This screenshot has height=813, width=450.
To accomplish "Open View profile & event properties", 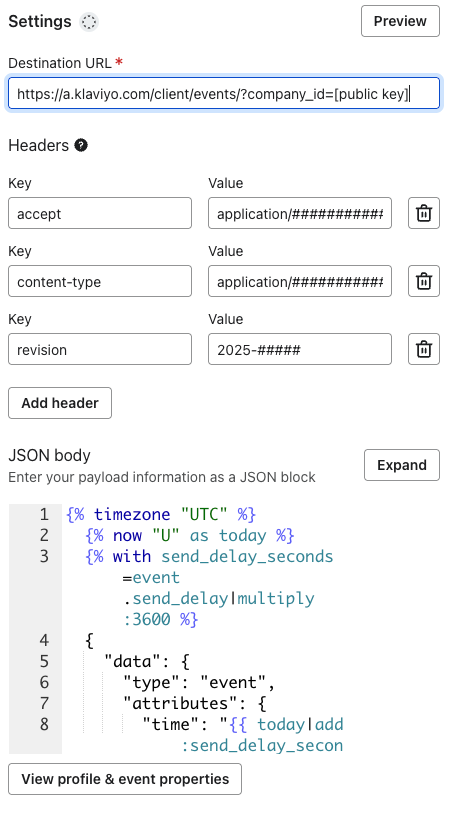I will [125, 779].
